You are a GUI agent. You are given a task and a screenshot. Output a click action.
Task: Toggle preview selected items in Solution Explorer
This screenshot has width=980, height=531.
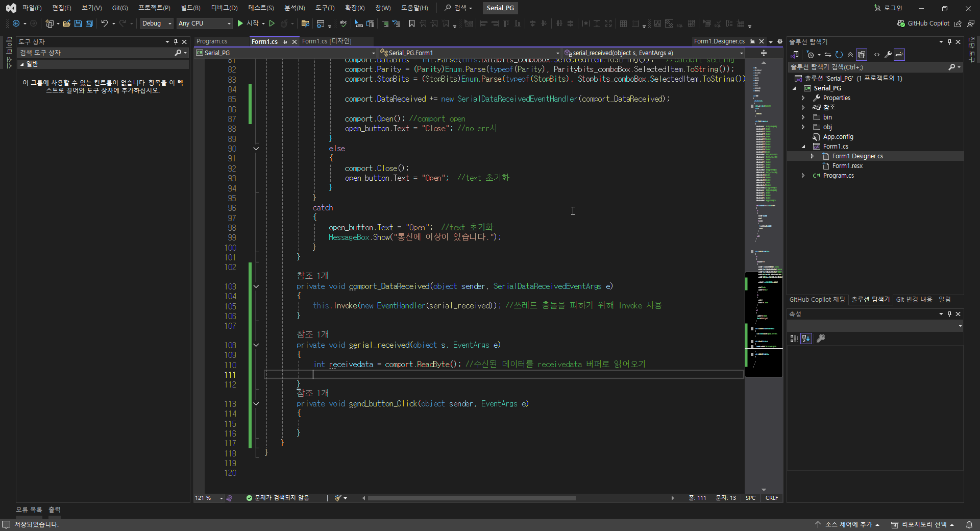pos(899,55)
